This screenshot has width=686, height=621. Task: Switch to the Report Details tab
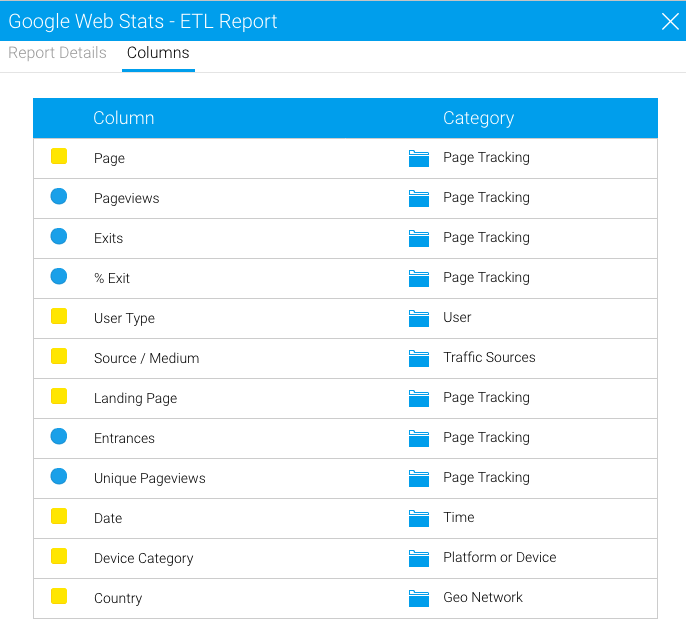[x=57, y=53]
